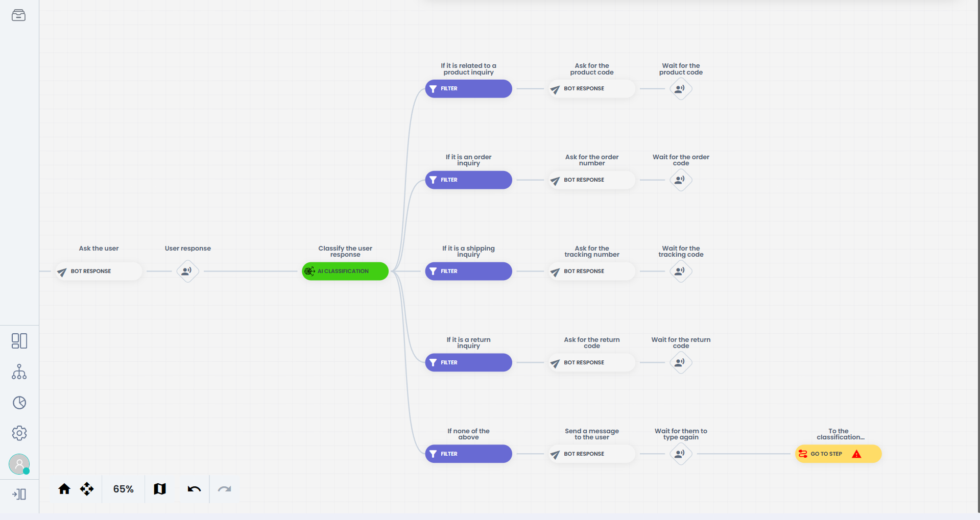
Task: Click the 'Wait for the tracking code' node icon
Action: click(x=681, y=271)
